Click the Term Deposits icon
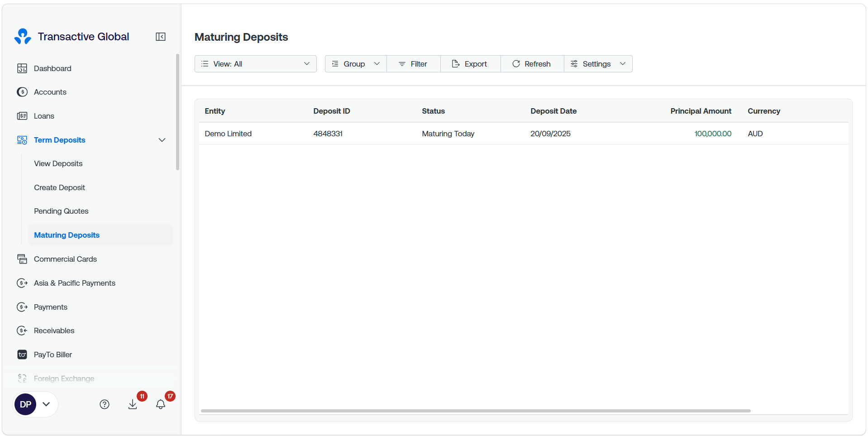 click(x=22, y=140)
